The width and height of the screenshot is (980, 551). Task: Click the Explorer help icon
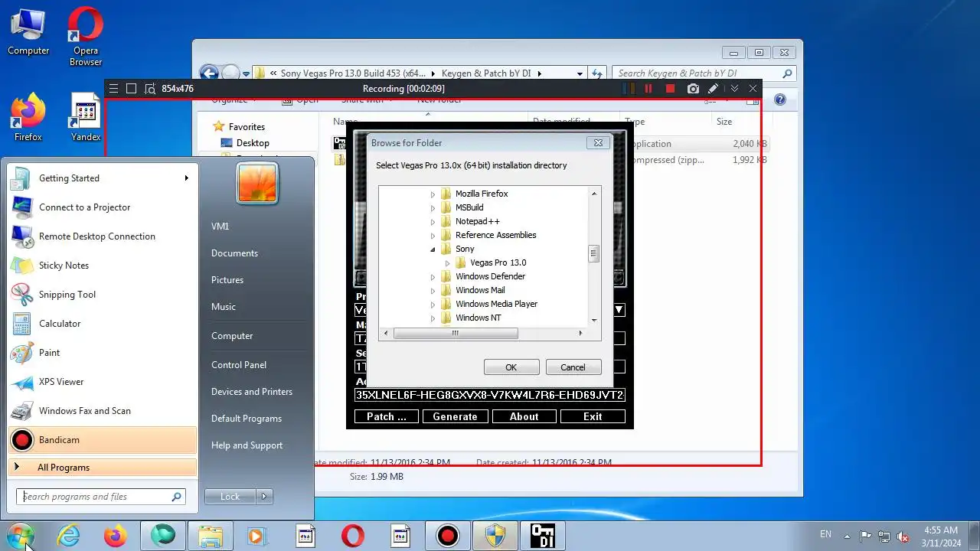click(780, 99)
